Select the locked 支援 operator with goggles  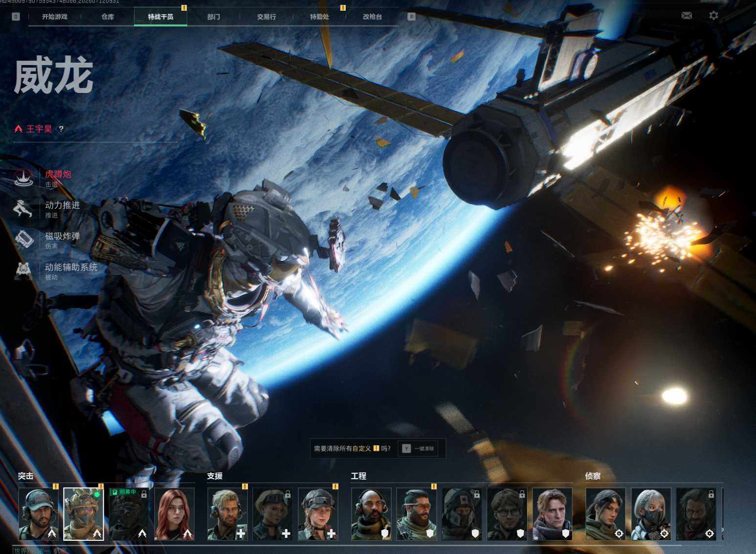(272, 514)
